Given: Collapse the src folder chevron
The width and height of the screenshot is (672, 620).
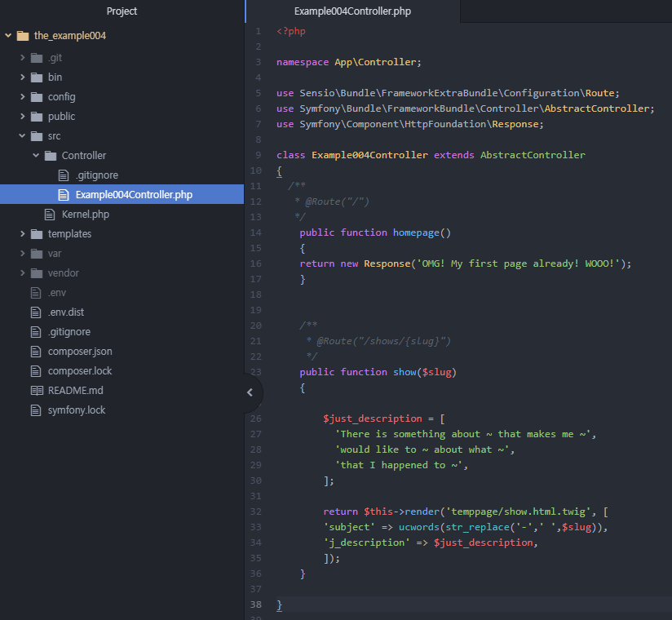Looking at the screenshot, I should pyautogui.click(x=22, y=136).
